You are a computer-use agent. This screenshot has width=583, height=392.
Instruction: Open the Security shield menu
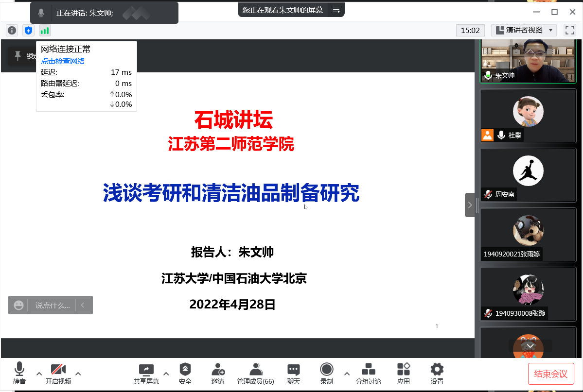[x=185, y=374]
